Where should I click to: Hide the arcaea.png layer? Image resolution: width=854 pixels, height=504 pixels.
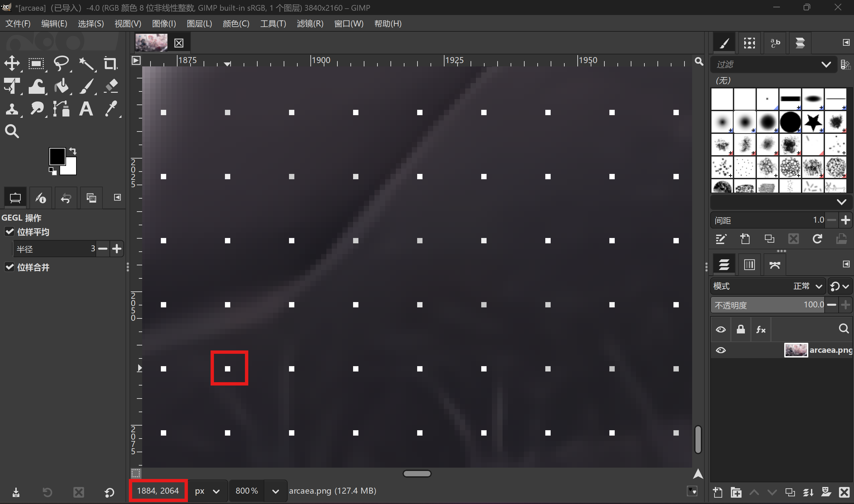pyautogui.click(x=721, y=350)
